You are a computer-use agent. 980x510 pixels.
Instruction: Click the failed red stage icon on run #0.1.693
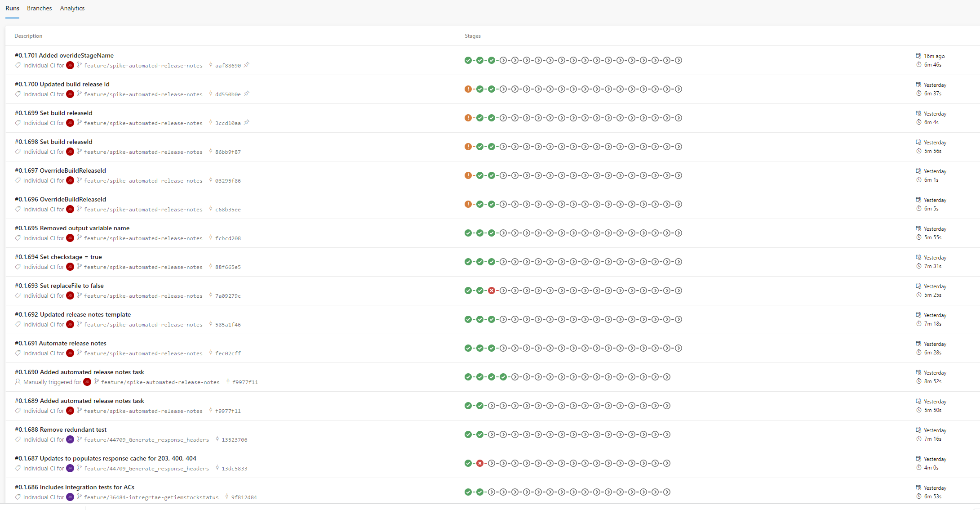click(x=491, y=291)
